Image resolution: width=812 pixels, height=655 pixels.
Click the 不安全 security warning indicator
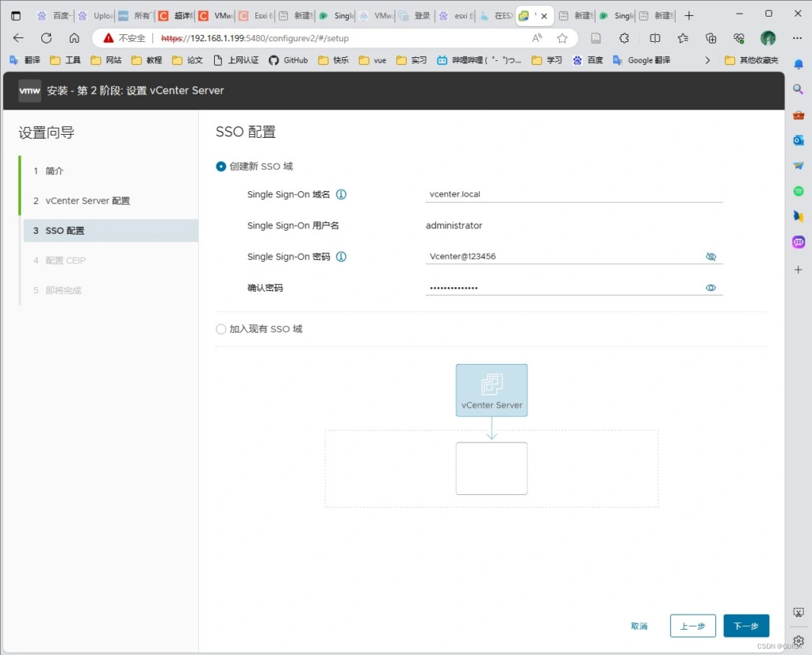coord(124,38)
